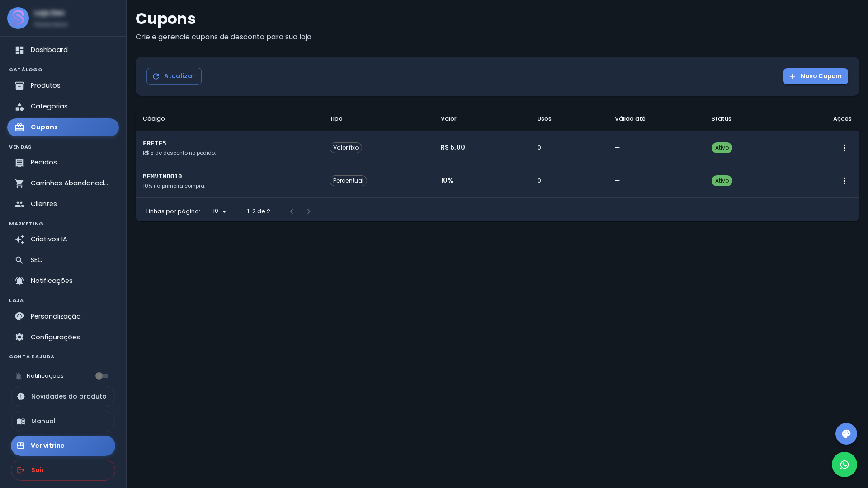Click the store logo avatar
868x488 pixels.
click(18, 18)
